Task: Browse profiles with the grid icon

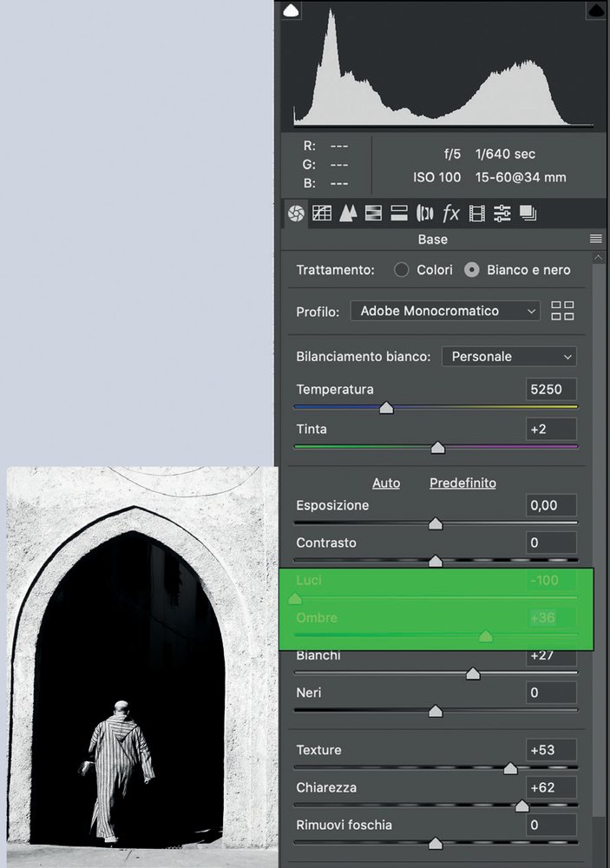Action: (562, 311)
